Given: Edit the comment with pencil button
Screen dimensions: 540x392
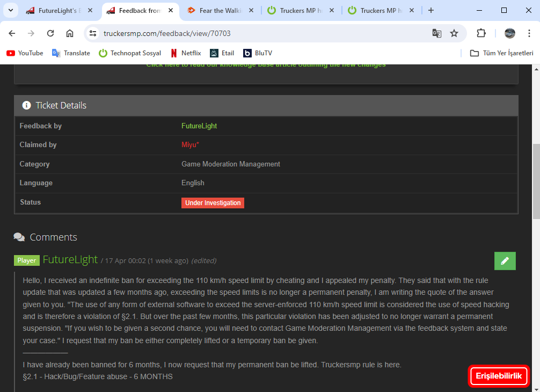Looking at the screenshot, I should (x=505, y=261).
